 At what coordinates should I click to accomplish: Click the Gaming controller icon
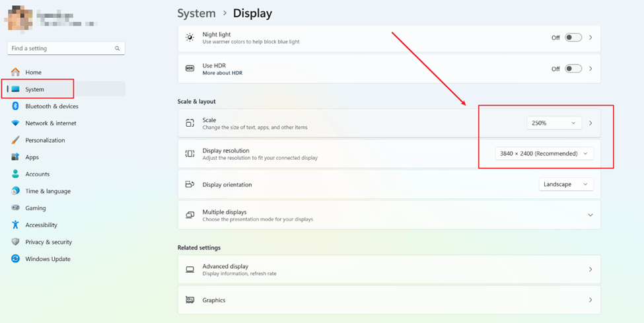[x=16, y=208]
